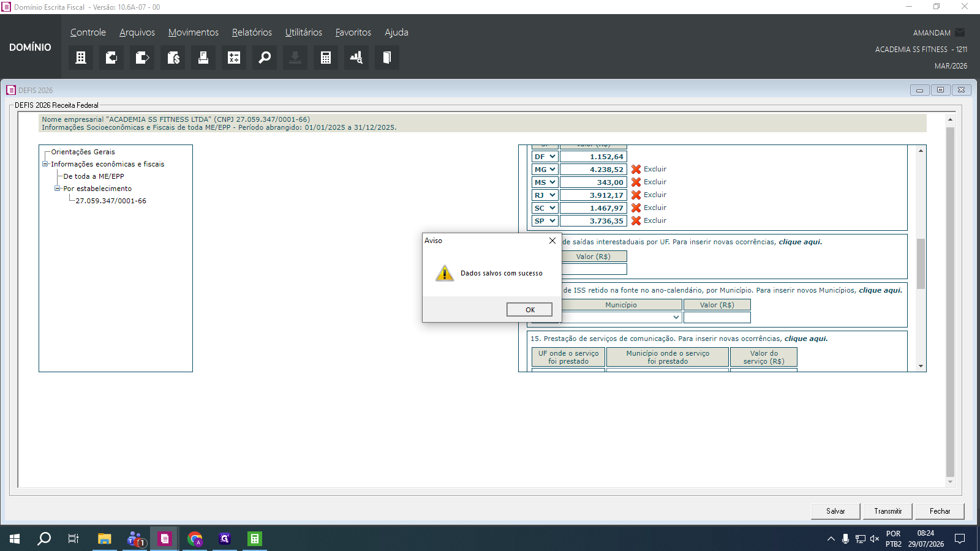Click the document export arrow toolbar icon
The image size is (980, 551).
(x=142, y=58)
